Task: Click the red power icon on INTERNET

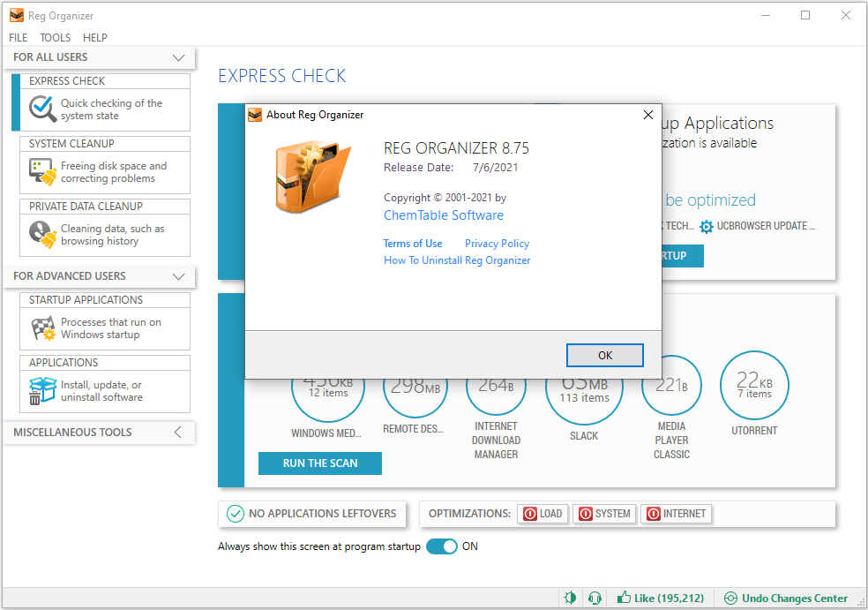Action: [654, 514]
